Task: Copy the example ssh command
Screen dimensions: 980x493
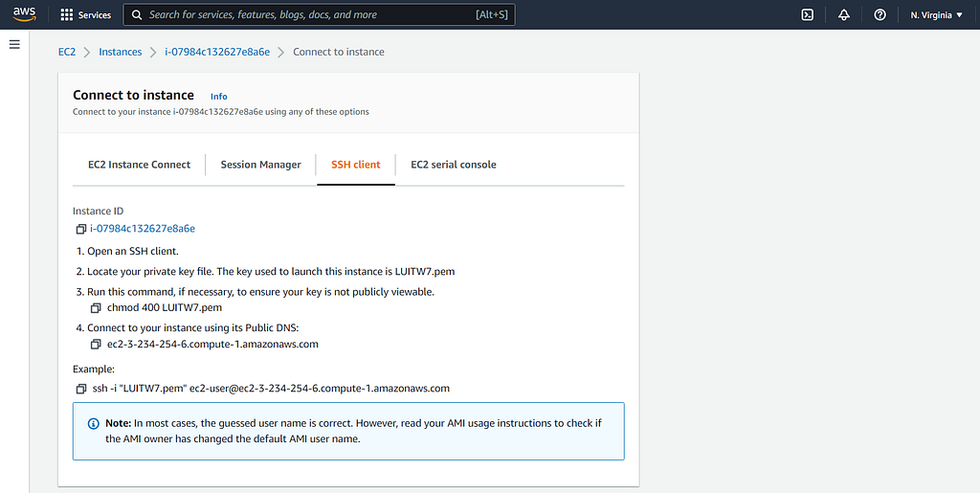Action: coord(80,389)
